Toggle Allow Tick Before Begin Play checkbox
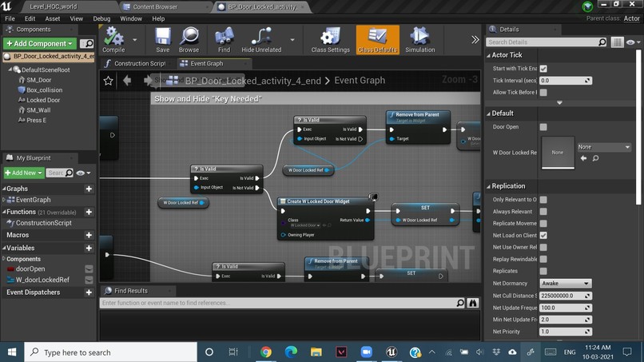644x362 pixels. (x=543, y=93)
